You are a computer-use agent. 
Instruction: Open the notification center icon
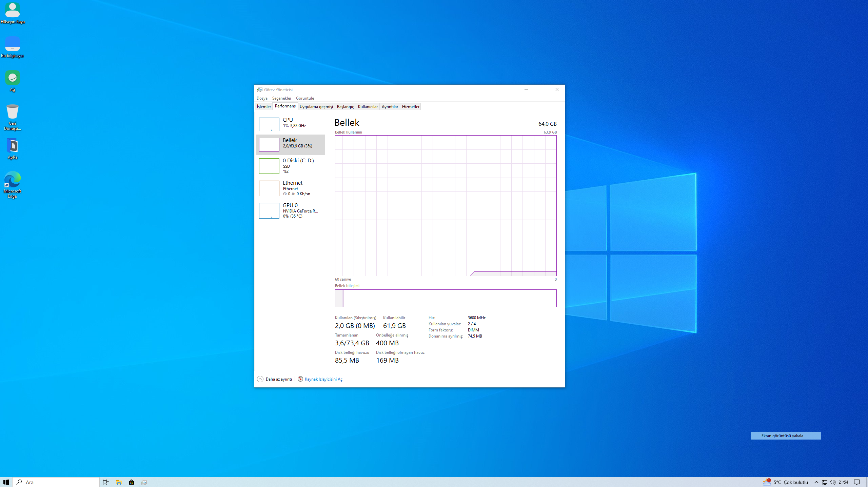(857, 482)
